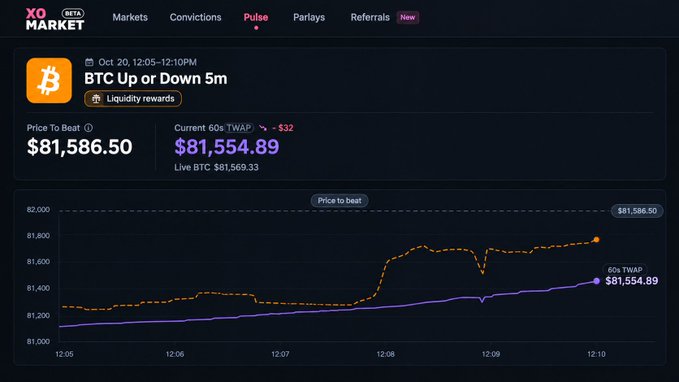The width and height of the screenshot is (679, 382).
Task: Click the Price to beat chart label
Action: click(340, 201)
